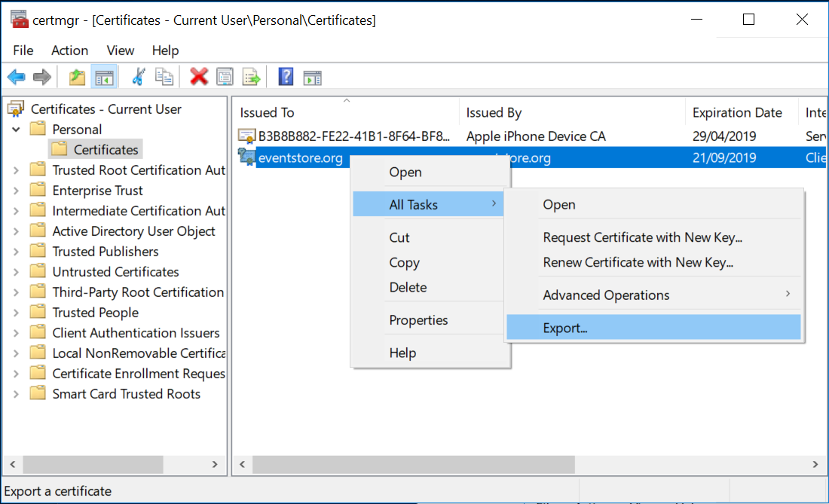Click the Help question mark icon

(x=285, y=76)
